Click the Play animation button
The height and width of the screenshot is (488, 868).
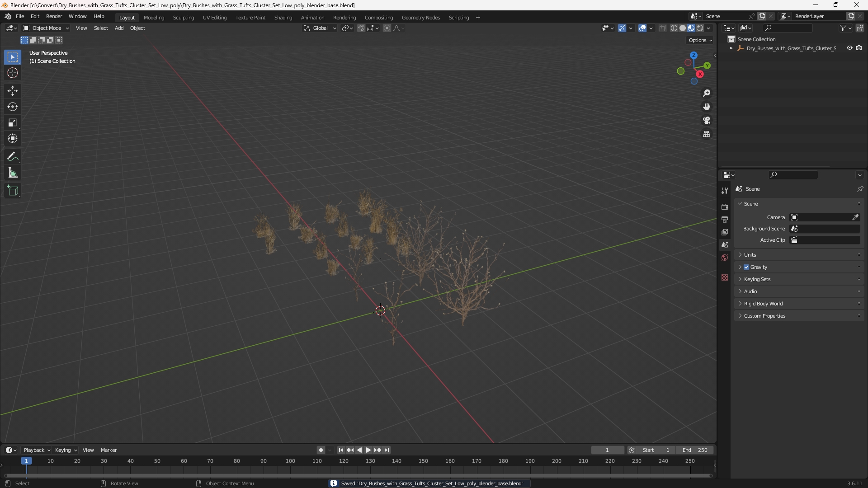click(x=368, y=450)
